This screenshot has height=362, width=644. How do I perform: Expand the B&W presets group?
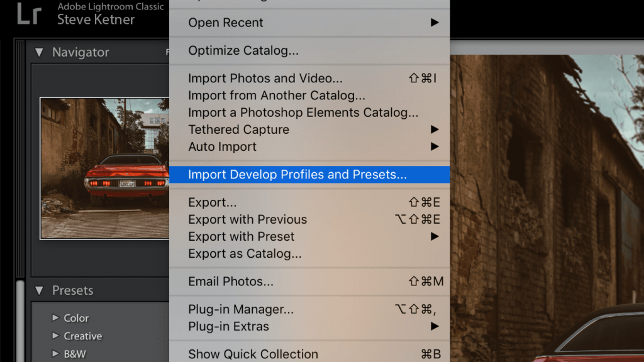pos(55,354)
